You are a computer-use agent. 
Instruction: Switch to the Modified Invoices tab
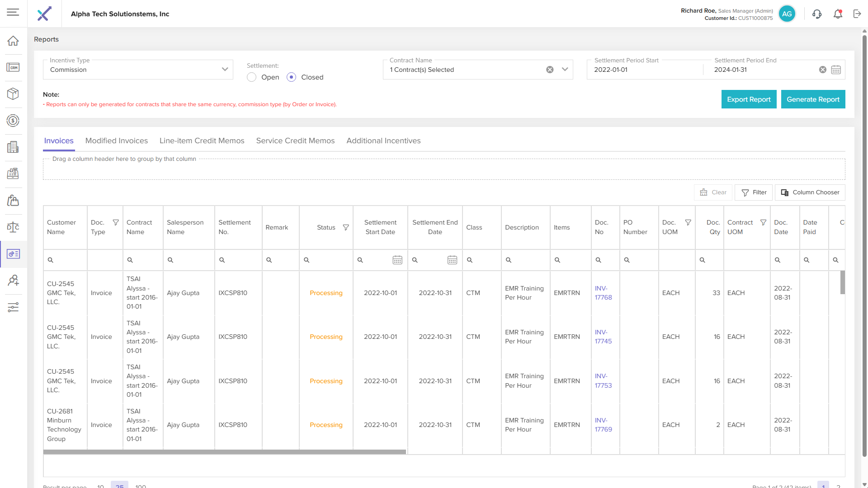coord(116,141)
